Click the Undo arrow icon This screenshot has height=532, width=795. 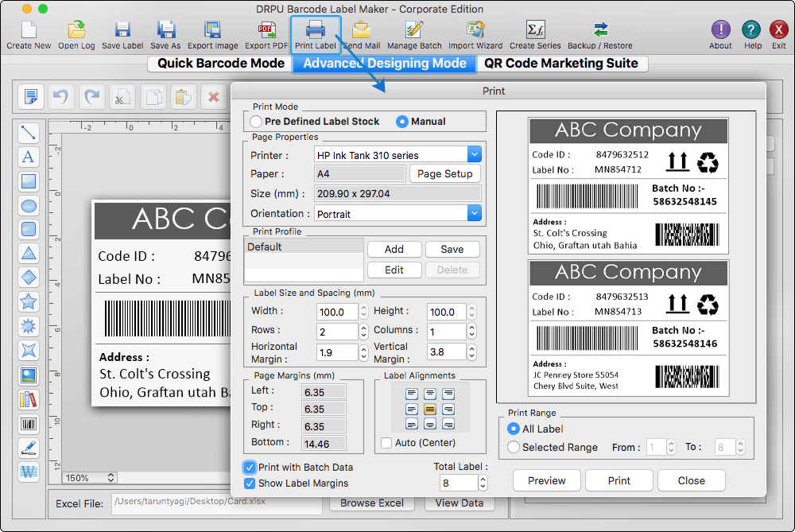tap(61, 96)
